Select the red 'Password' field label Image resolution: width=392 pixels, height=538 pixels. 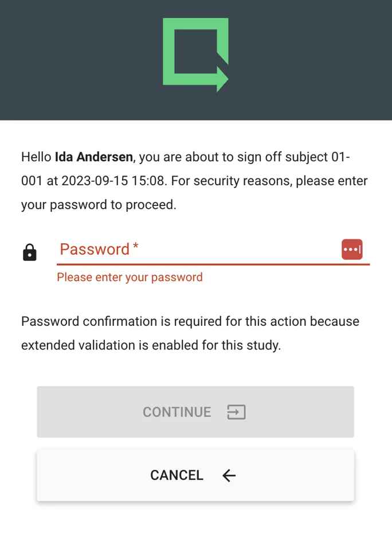[x=95, y=249]
